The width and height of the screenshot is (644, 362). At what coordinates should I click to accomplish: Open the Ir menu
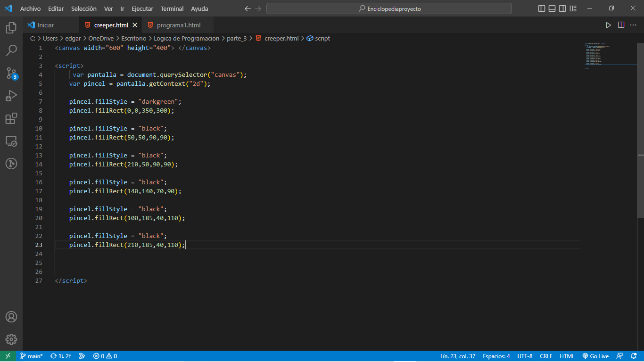point(122,8)
